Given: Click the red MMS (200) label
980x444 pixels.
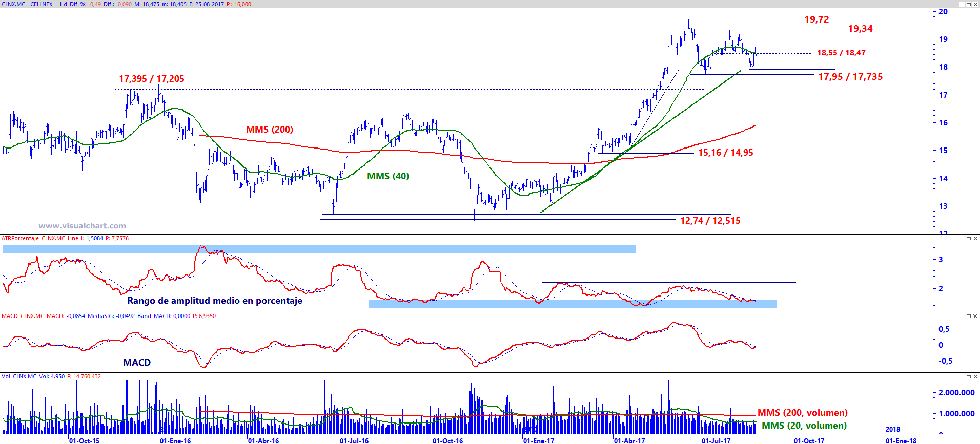Looking at the screenshot, I should point(270,130).
